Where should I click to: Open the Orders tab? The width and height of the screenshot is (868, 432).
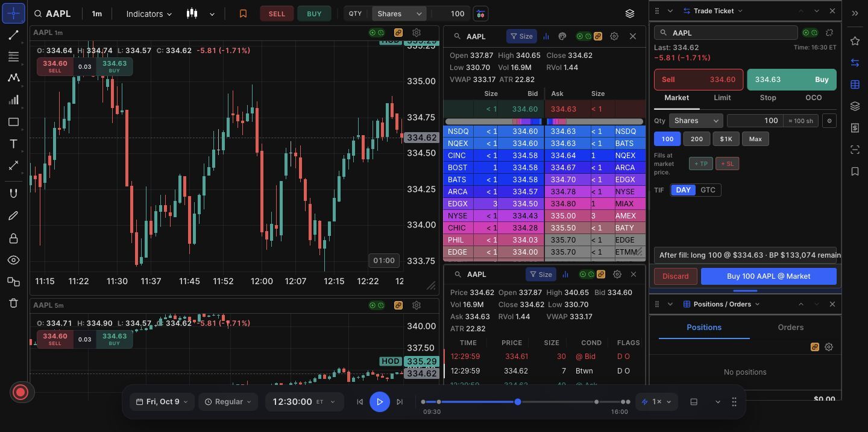pos(790,328)
